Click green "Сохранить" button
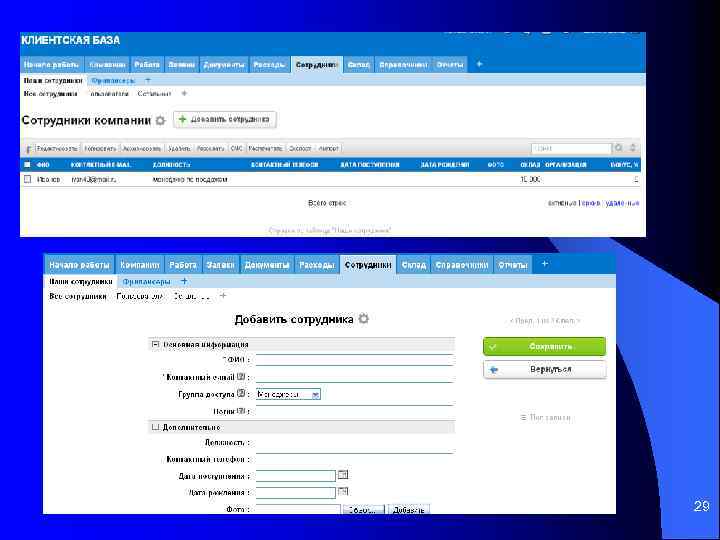Image resolution: width=720 pixels, height=540 pixels. coord(544,346)
